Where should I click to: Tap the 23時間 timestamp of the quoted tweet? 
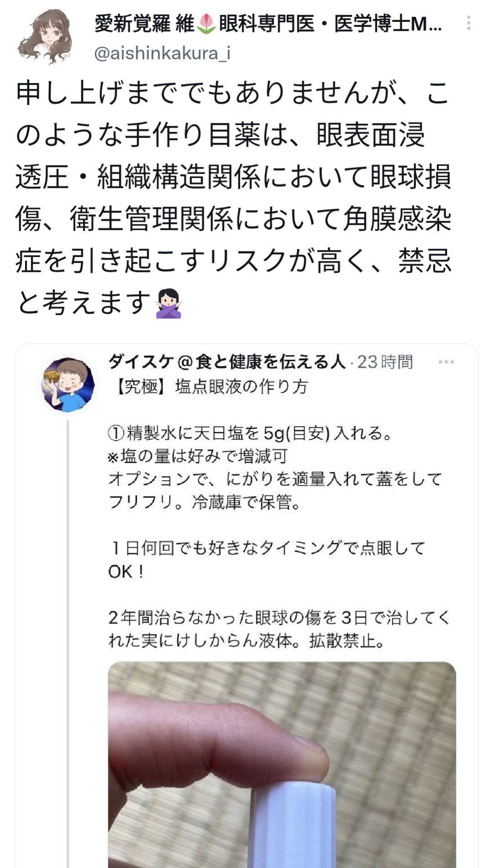tap(385, 362)
